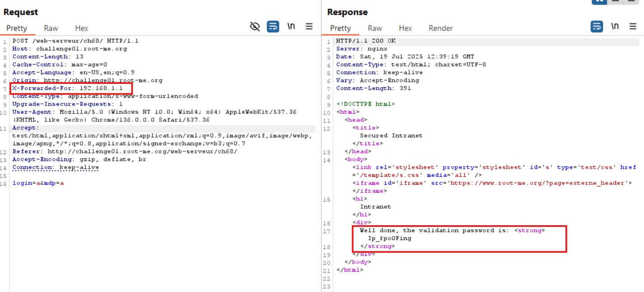Toggle word wrap in the Response pane

pos(597,27)
